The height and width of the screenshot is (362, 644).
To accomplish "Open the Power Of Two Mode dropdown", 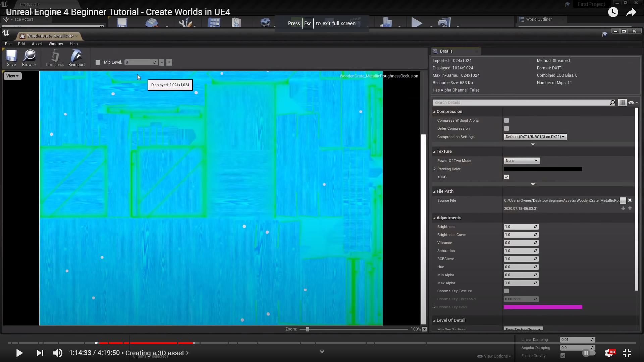I will (522, 161).
